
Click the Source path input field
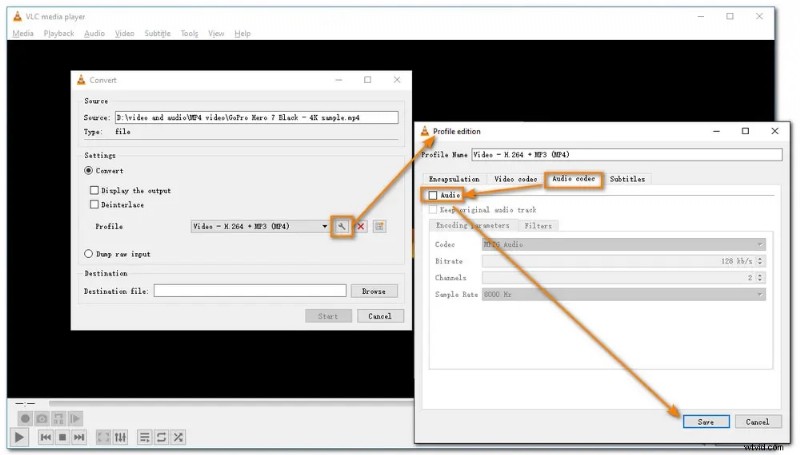pos(257,117)
